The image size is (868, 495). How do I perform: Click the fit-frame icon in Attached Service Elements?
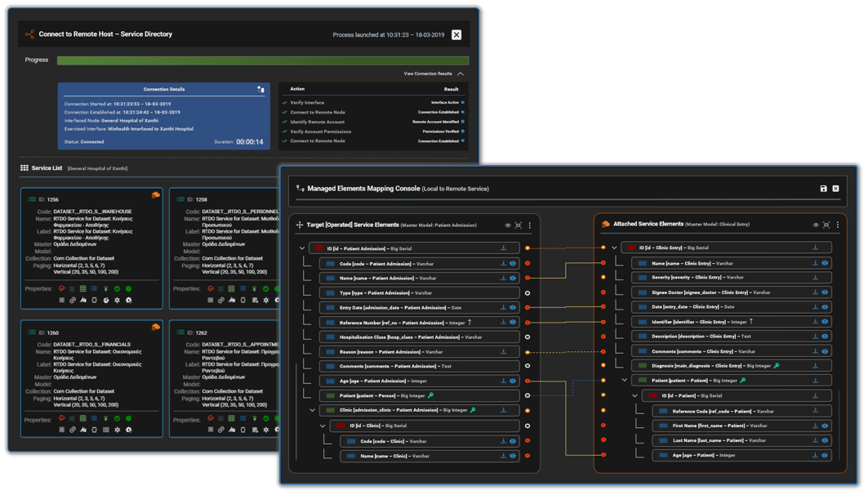[826, 225]
